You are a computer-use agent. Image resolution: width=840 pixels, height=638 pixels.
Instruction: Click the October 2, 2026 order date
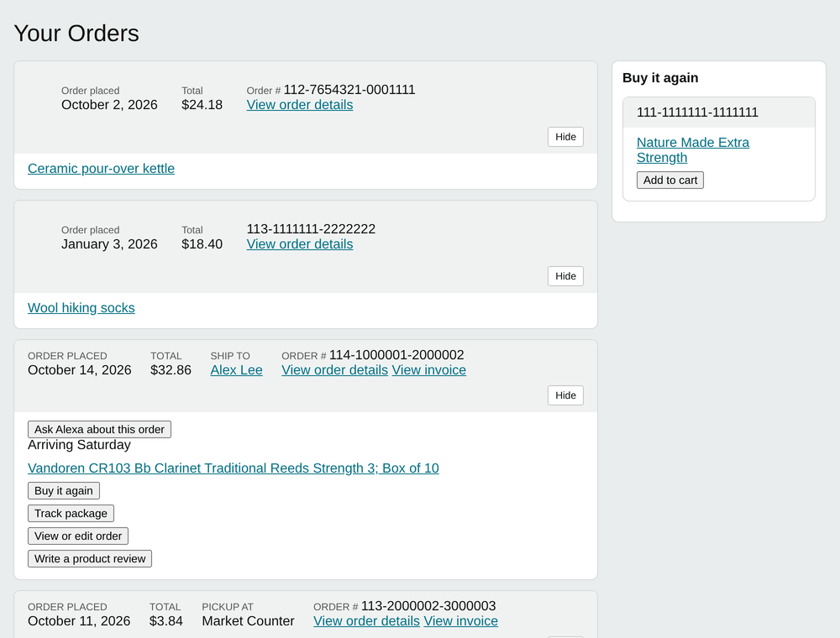[109, 105]
